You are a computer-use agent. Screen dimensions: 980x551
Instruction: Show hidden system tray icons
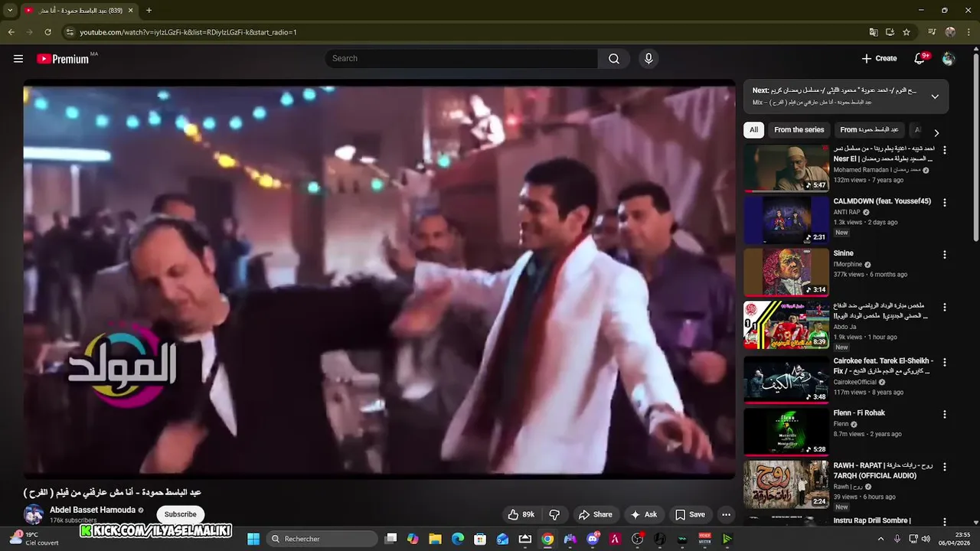pyautogui.click(x=880, y=539)
